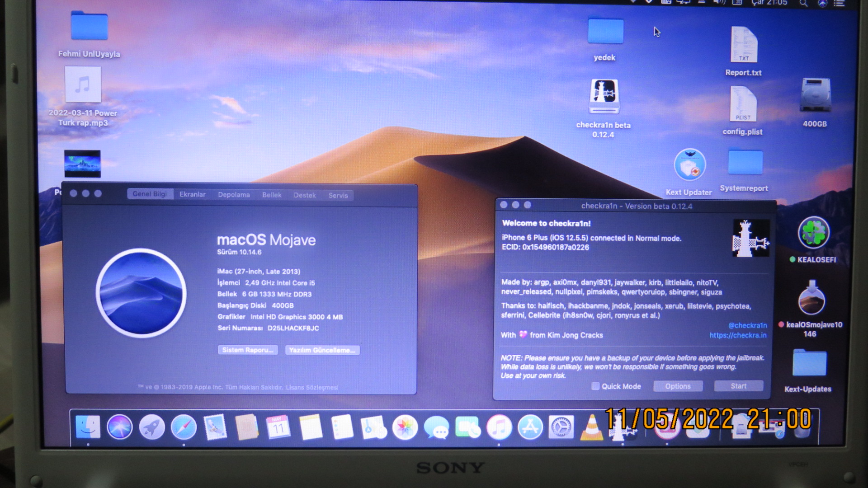Viewport: 868px width, 488px height.
Task: Open Safari in the dock
Action: (x=184, y=427)
